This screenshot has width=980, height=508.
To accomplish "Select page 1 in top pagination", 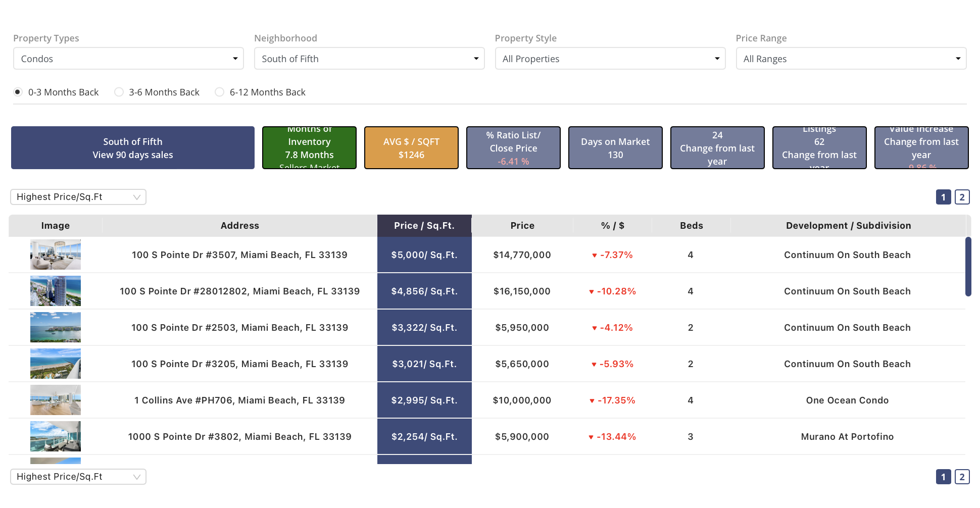I will pyautogui.click(x=944, y=197).
